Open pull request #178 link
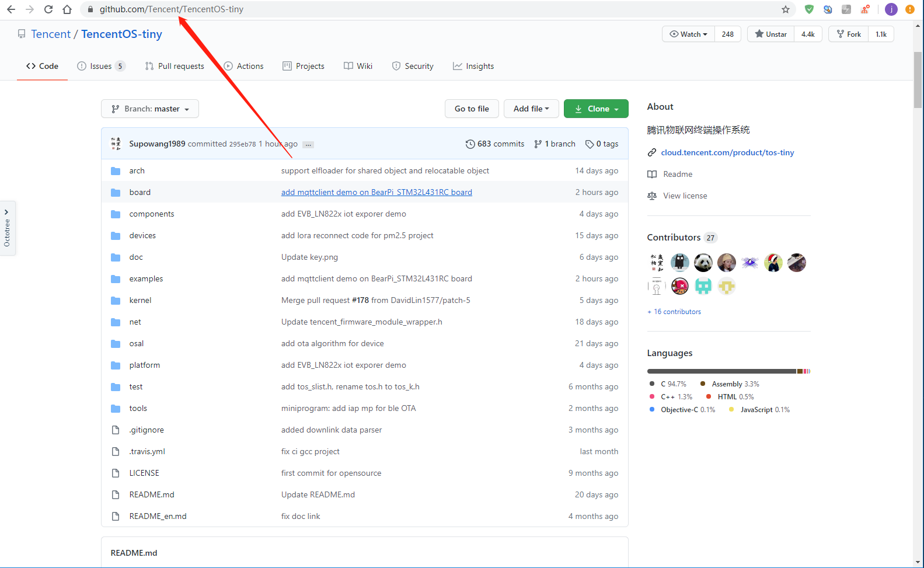Screen dimensions: 924x568 click(x=360, y=300)
